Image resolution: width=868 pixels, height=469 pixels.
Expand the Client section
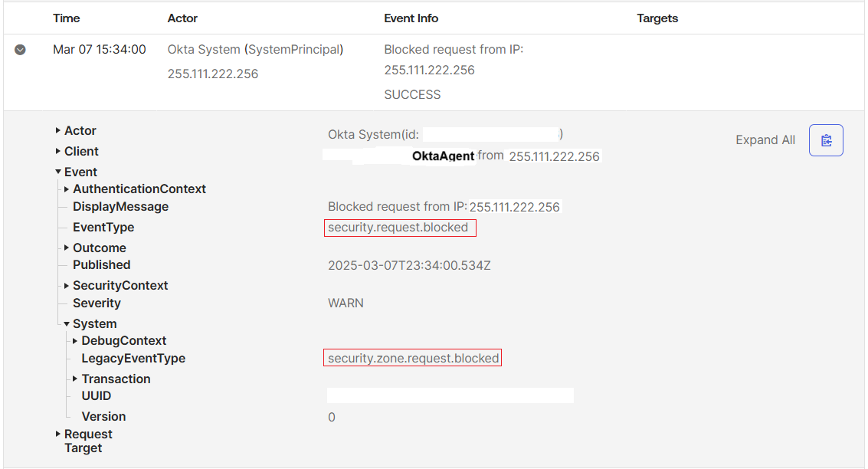click(x=57, y=151)
